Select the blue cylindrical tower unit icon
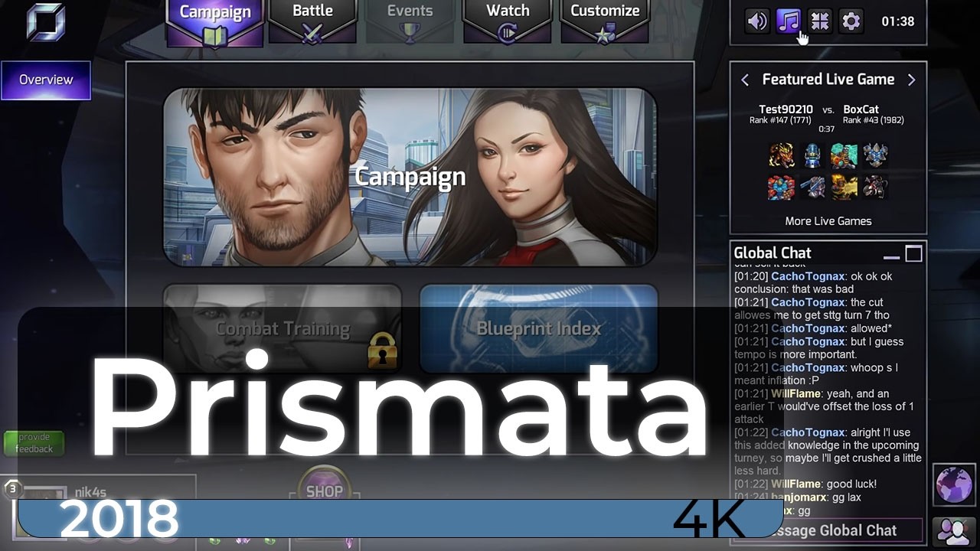This screenshot has height=551, width=980. (x=812, y=155)
